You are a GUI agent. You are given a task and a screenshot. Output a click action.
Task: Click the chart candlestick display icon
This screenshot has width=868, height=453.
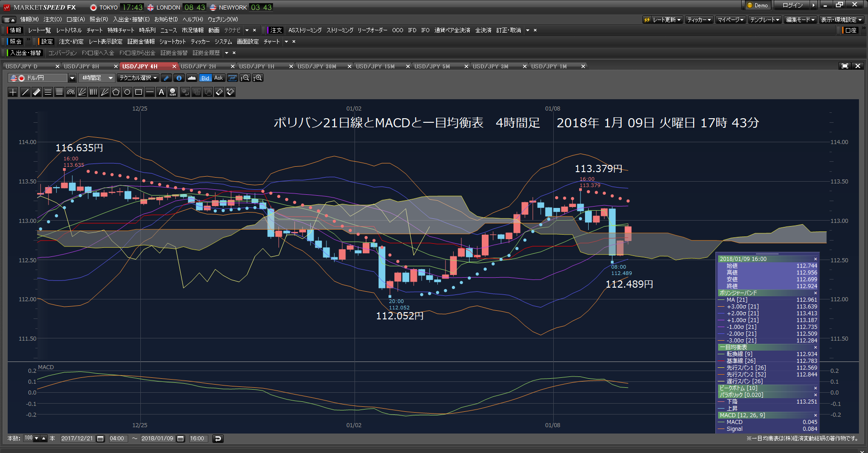(232, 78)
